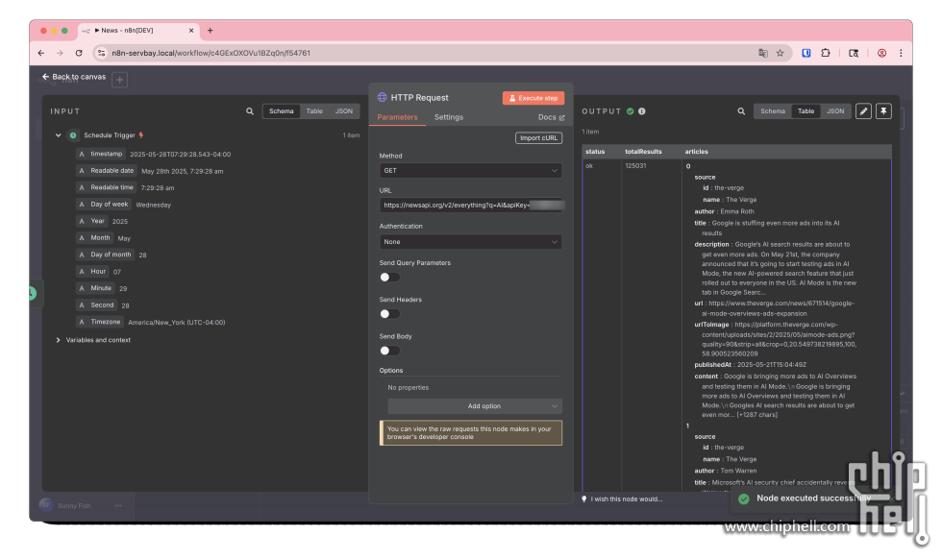Click the green success check beside OUTPUT
The width and height of the screenshot is (942, 560).
(x=631, y=111)
